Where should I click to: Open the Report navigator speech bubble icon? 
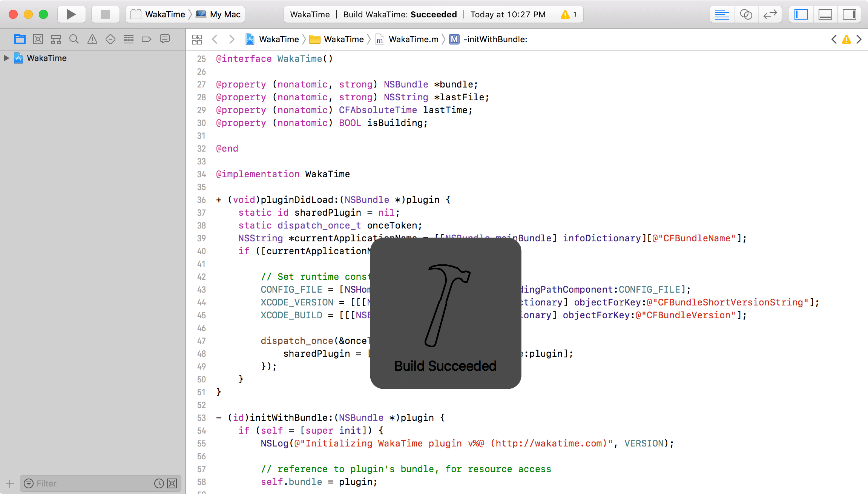click(x=165, y=39)
